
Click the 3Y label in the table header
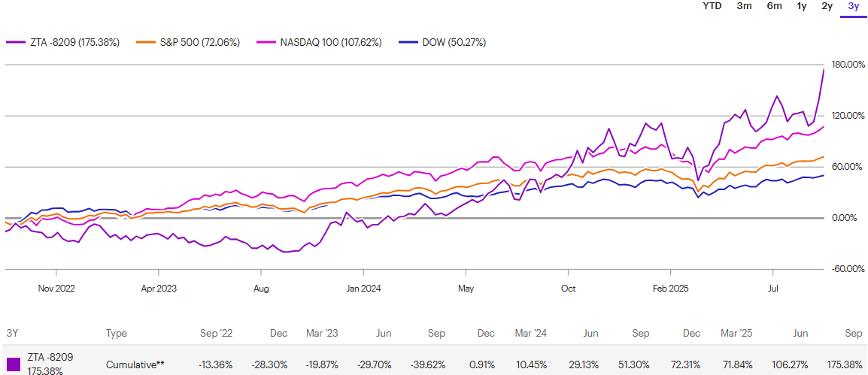[13, 333]
